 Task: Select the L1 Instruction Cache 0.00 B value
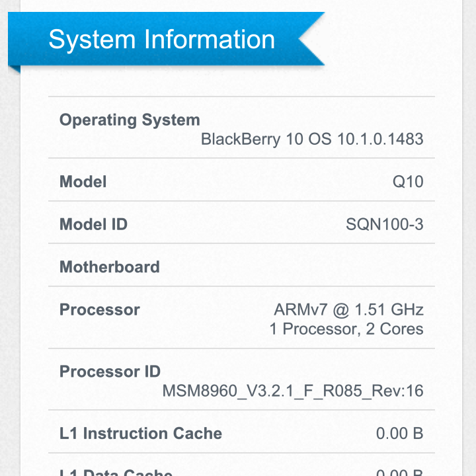coord(399,434)
